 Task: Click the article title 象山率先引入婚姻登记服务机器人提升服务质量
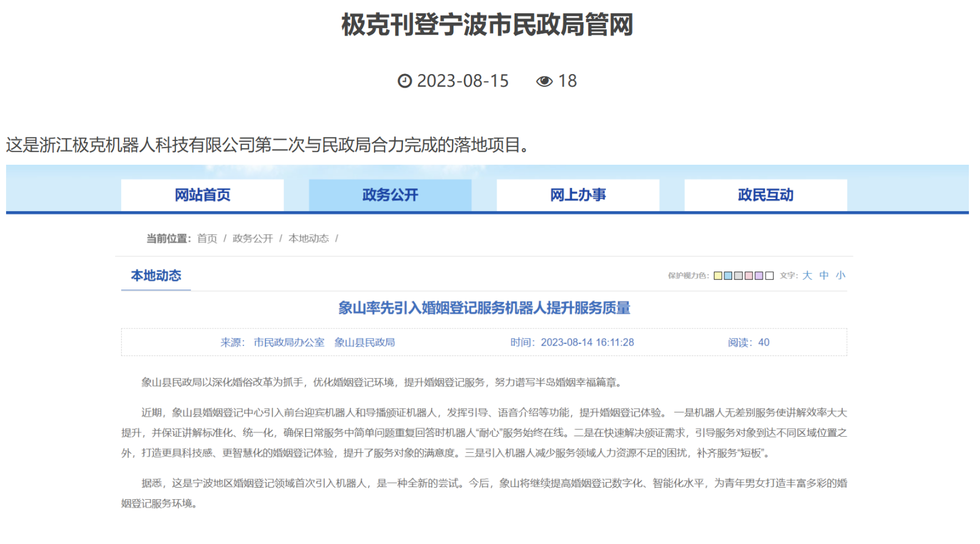484,308
